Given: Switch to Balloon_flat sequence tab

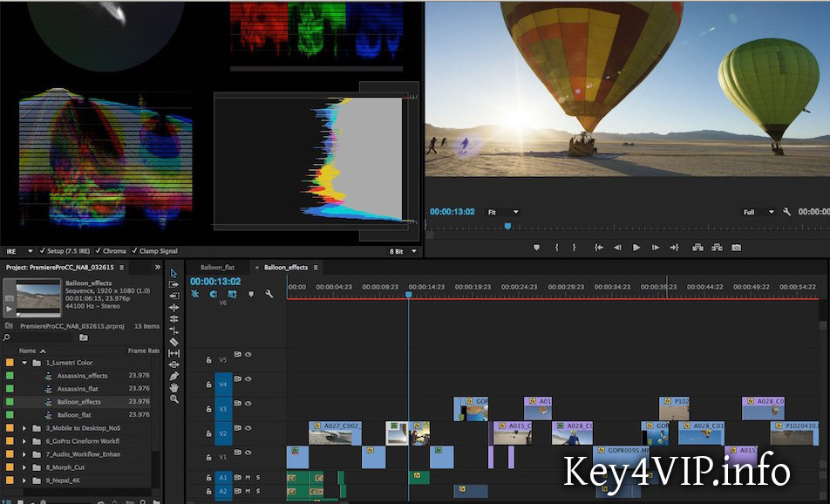Looking at the screenshot, I should [218, 268].
